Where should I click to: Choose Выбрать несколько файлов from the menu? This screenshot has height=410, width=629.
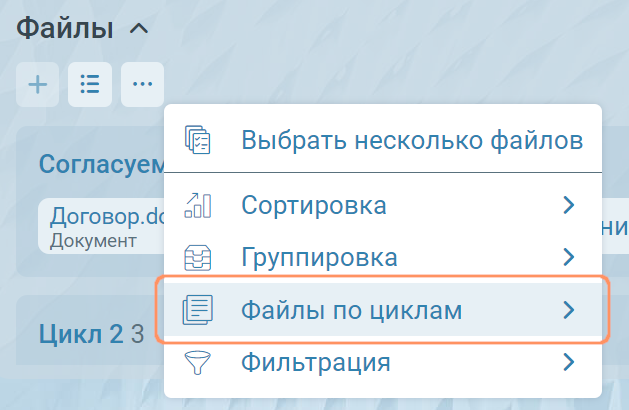(x=412, y=140)
